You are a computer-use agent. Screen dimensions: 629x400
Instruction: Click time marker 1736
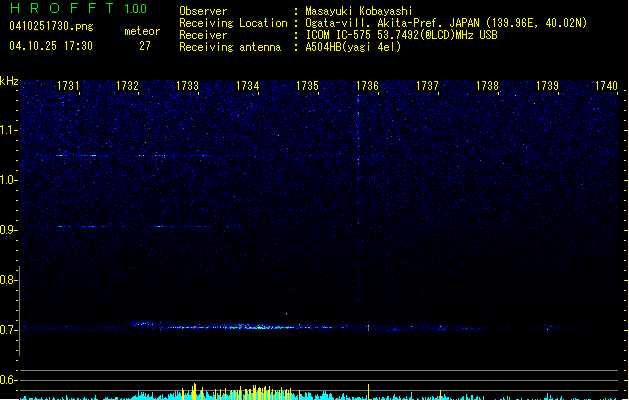click(367, 86)
